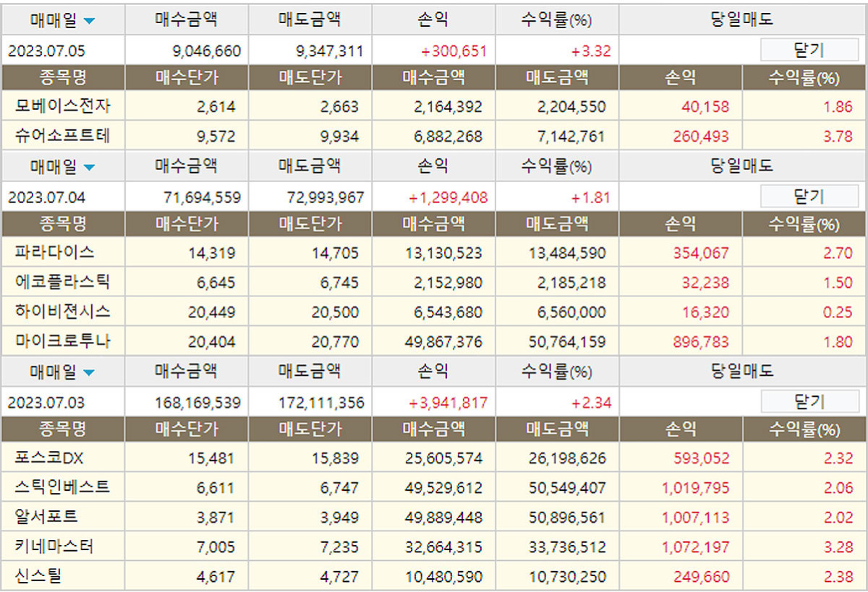Click the 매매일 sort arrow above 2023.07.03
This screenshot has width=868, height=592.
tap(89, 373)
